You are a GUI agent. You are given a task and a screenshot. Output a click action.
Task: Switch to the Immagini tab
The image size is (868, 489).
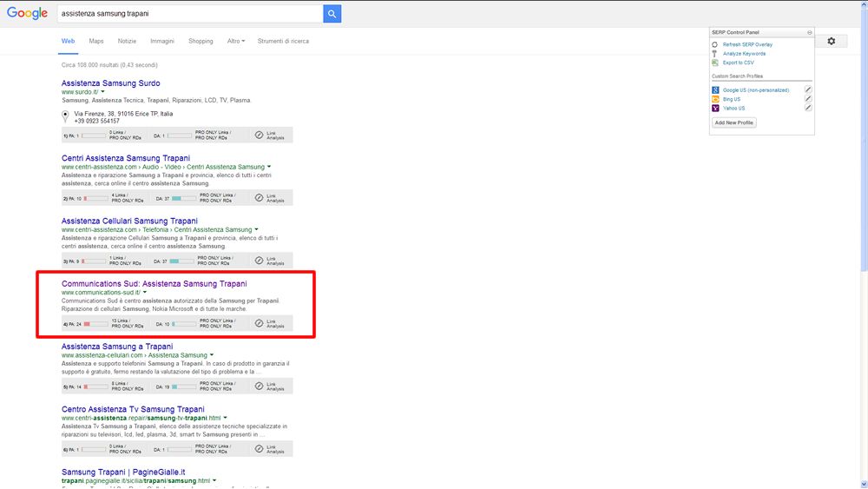click(162, 41)
